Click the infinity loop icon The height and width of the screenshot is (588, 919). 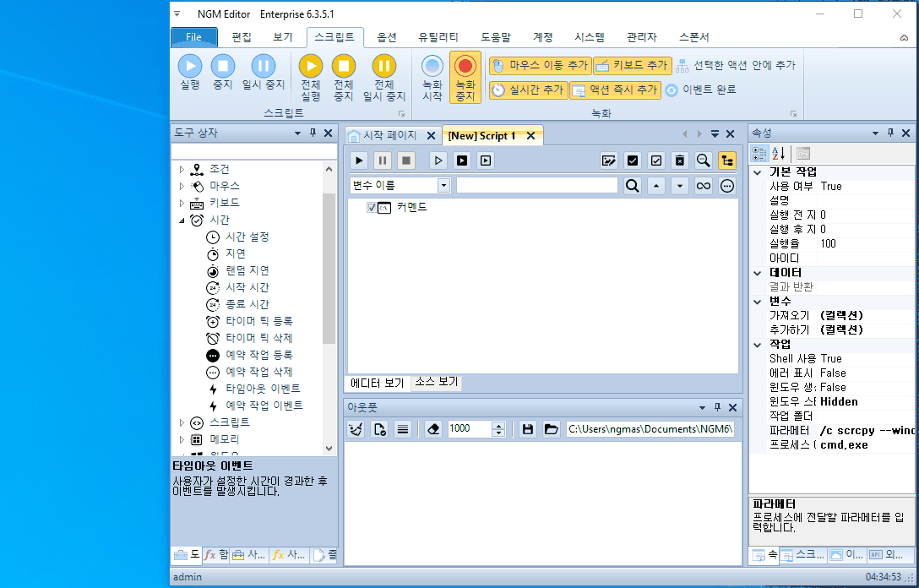click(x=704, y=187)
